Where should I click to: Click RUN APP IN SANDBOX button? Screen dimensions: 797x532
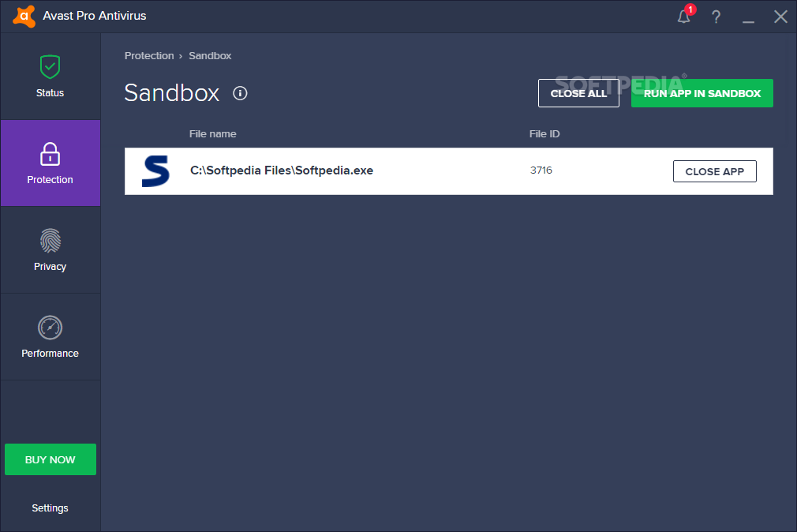click(702, 93)
